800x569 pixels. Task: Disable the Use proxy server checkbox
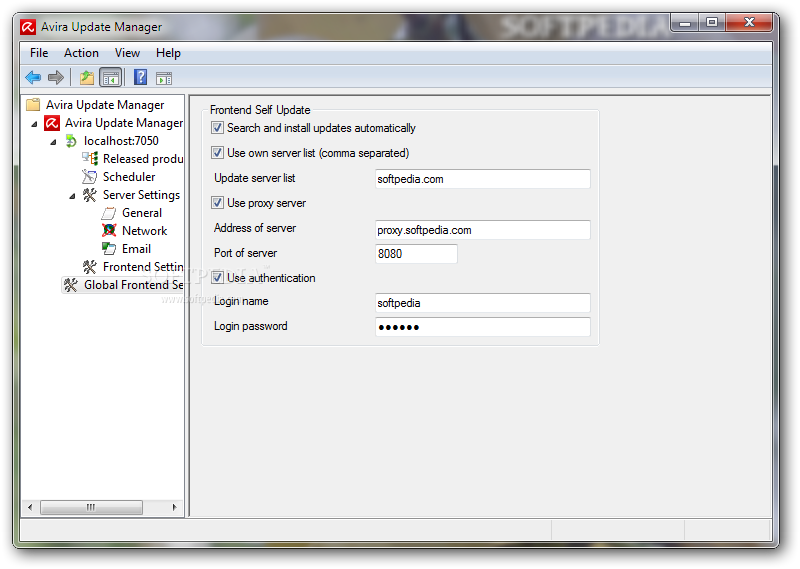pyautogui.click(x=217, y=203)
